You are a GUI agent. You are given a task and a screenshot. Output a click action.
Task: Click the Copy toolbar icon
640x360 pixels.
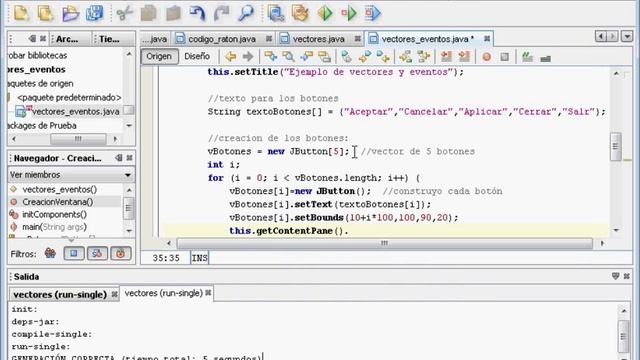click(149, 13)
